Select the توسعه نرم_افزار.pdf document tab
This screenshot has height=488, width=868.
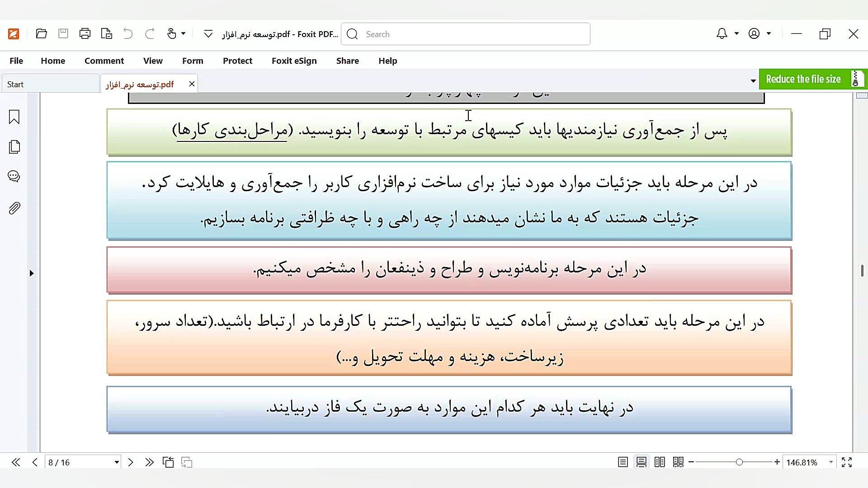[x=140, y=84]
